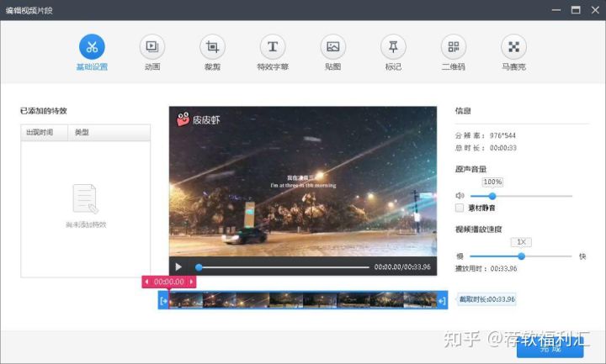Select the 特效字幕 text tool

tap(273, 47)
